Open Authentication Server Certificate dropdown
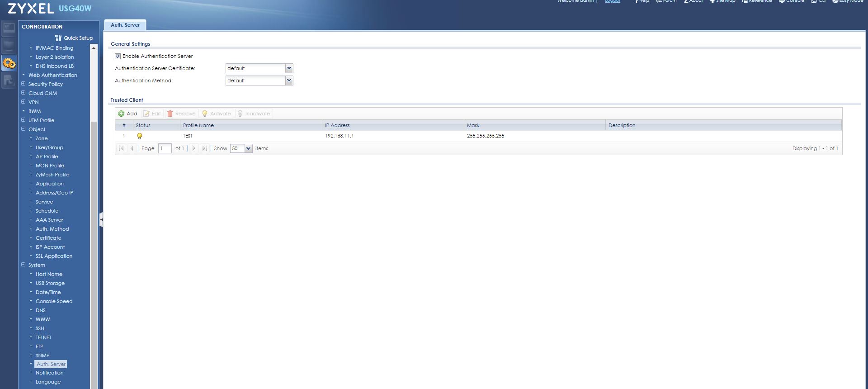This screenshot has height=389, width=868. tap(289, 68)
